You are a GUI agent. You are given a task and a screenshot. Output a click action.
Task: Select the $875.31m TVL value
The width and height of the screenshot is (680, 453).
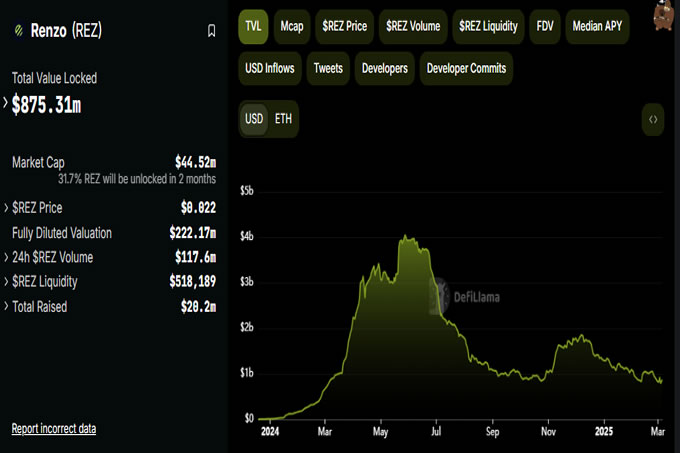pos(46,104)
